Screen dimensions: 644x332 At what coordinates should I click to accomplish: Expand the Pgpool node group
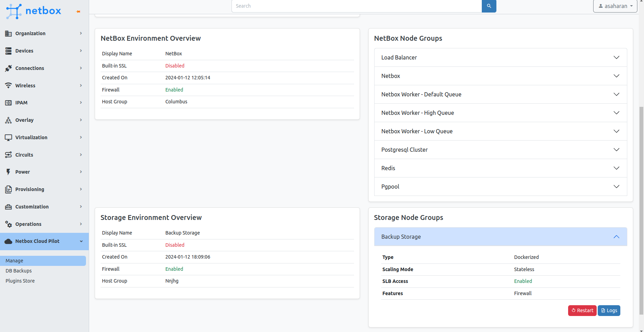pyautogui.click(x=501, y=187)
